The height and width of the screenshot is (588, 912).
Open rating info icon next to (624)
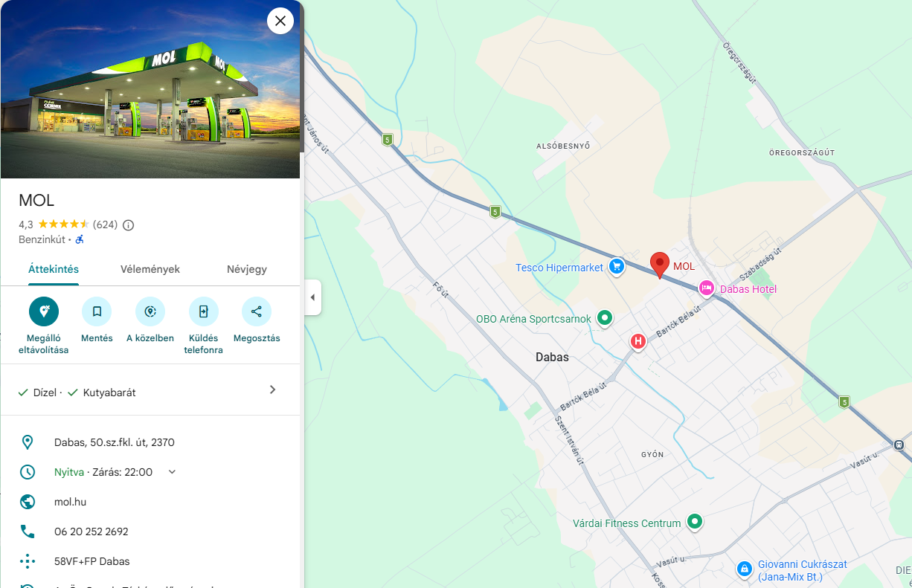pos(128,224)
